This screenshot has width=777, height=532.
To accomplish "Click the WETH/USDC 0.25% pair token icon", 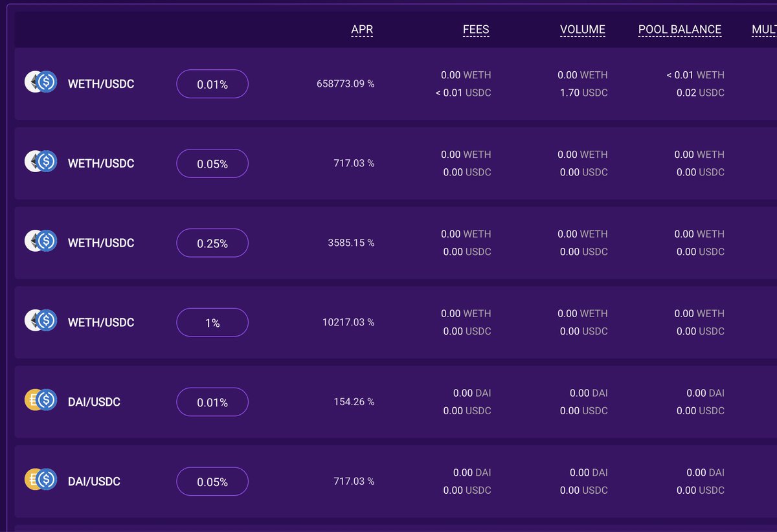I will coord(41,241).
